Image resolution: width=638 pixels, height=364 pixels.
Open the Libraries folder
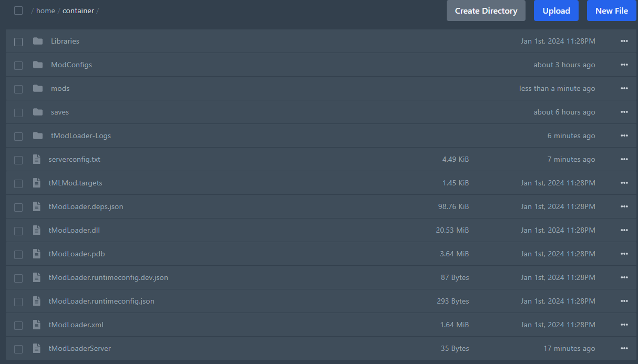pyautogui.click(x=65, y=41)
